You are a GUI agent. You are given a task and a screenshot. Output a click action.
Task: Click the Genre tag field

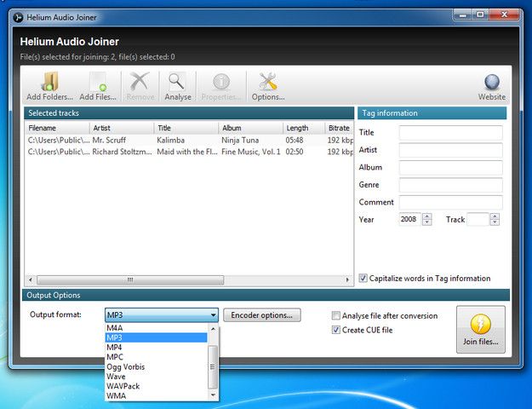tap(450, 185)
